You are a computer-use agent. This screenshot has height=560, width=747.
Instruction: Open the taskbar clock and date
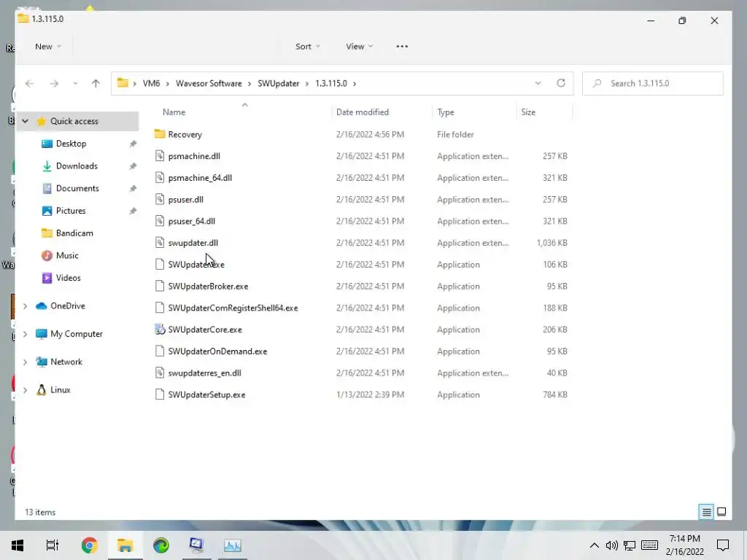[x=684, y=545]
